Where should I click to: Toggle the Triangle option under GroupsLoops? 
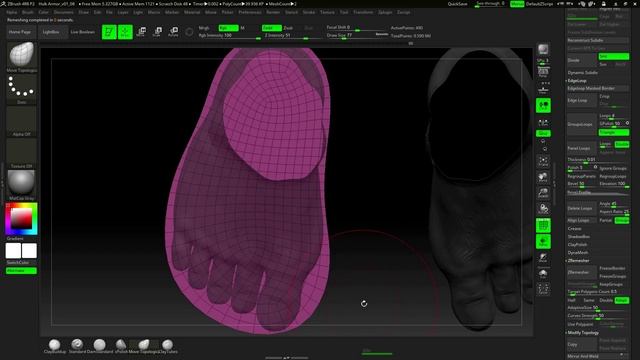613,132
